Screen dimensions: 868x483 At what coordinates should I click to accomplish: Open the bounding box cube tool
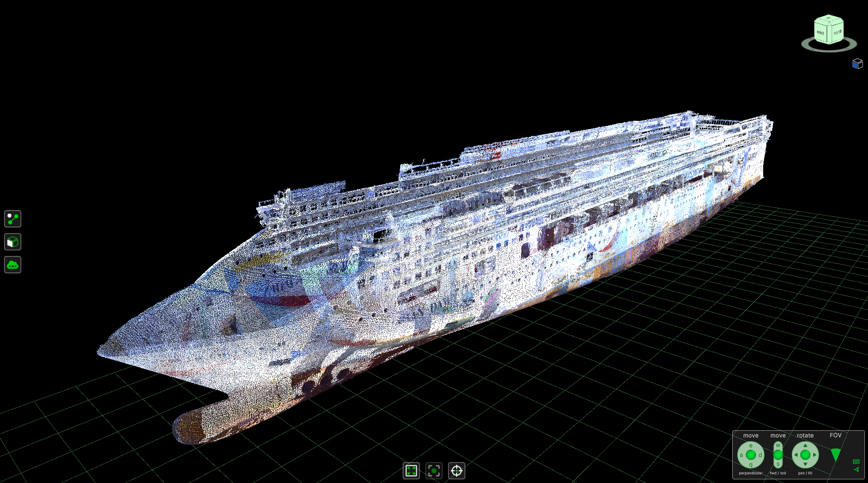[x=12, y=242]
